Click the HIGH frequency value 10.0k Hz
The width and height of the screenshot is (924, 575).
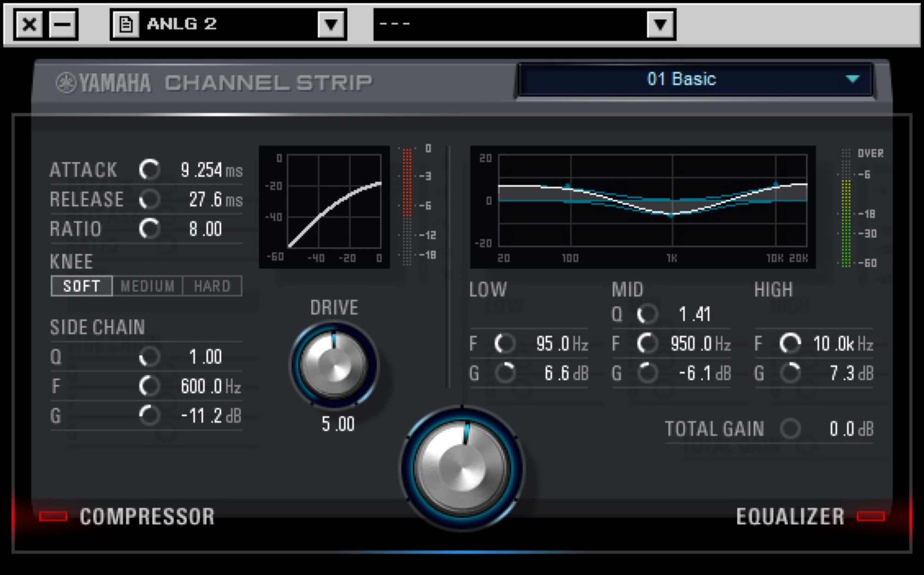843,344
